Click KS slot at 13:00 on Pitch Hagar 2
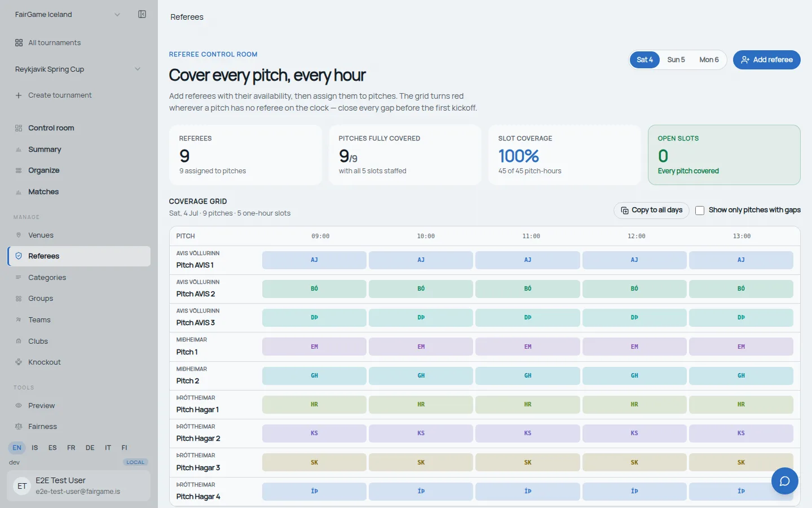This screenshot has width=812, height=508. point(741,433)
